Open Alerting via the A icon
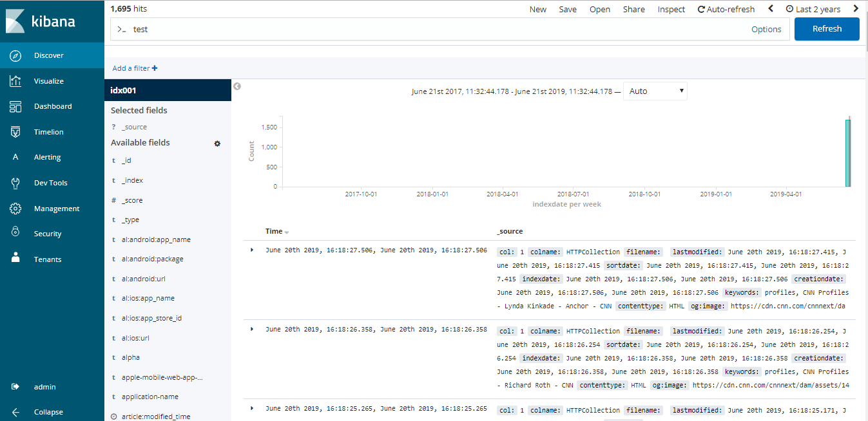 click(x=16, y=157)
